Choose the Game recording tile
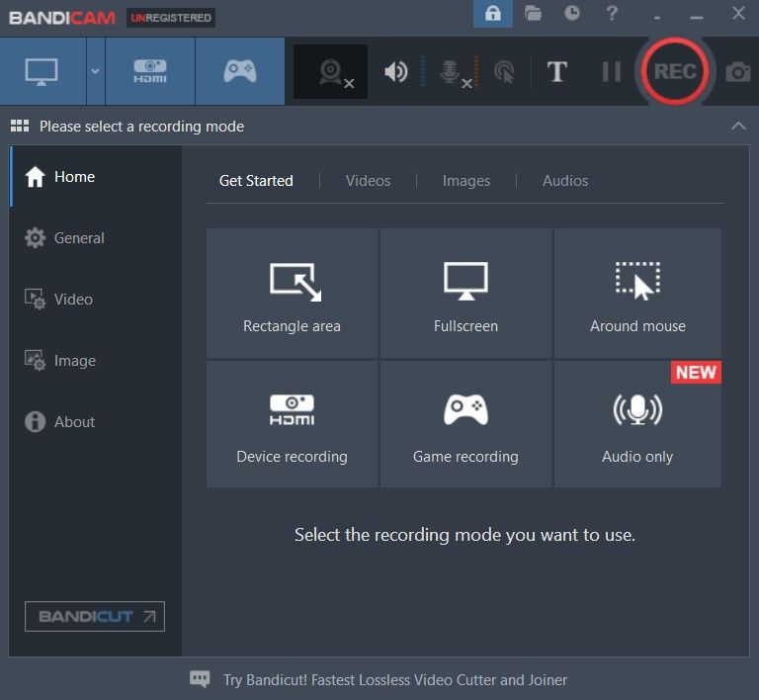 (x=465, y=424)
